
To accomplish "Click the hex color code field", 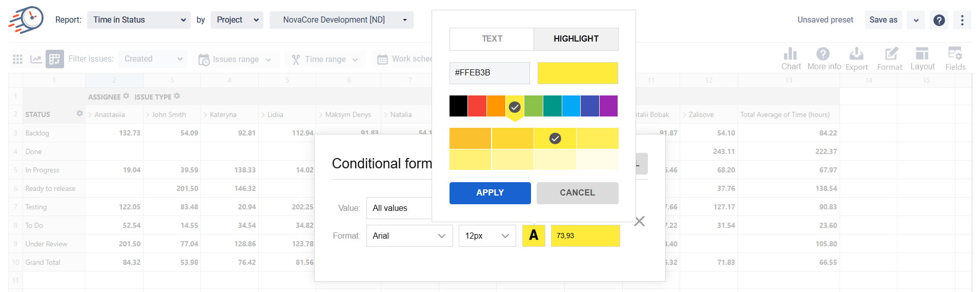I will point(489,73).
